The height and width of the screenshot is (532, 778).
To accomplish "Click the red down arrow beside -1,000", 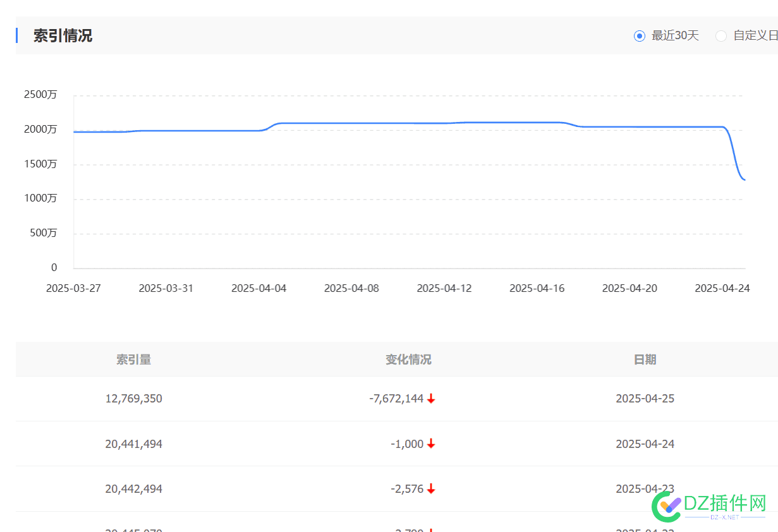I will [431, 444].
